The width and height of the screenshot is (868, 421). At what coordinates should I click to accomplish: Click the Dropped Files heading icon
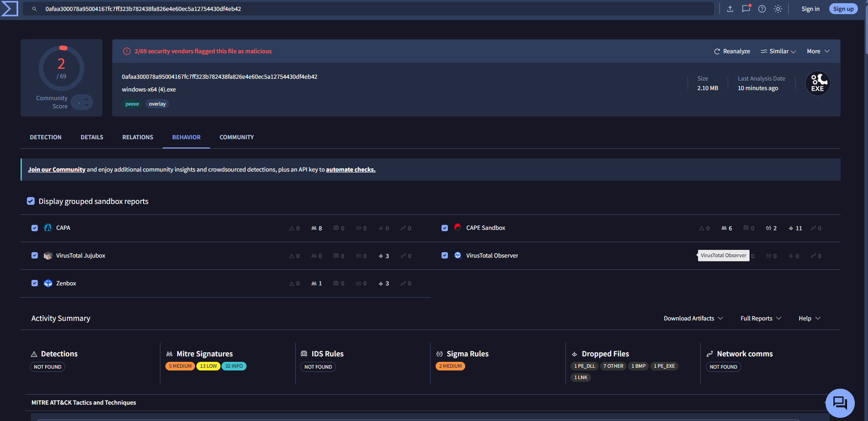(575, 354)
